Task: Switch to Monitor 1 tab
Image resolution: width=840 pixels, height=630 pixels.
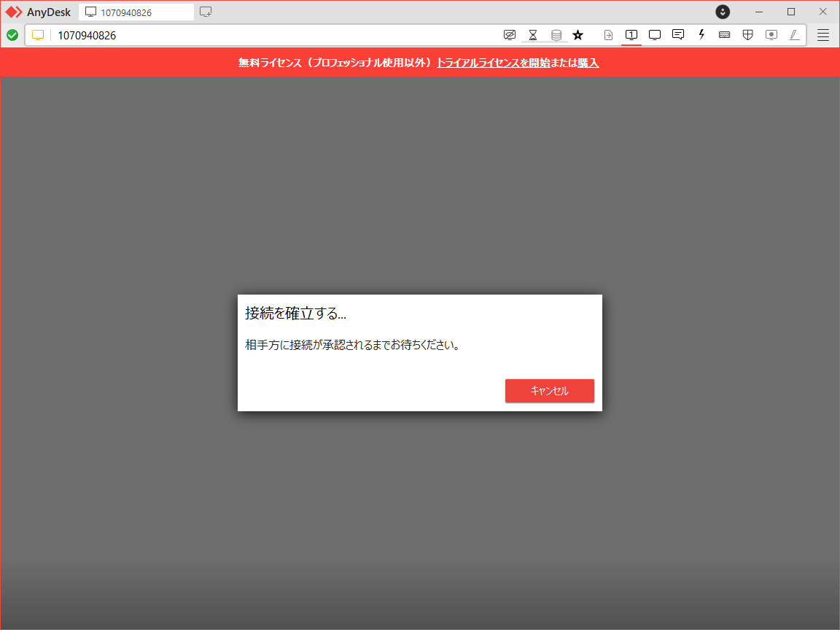Action: (631, 34)
